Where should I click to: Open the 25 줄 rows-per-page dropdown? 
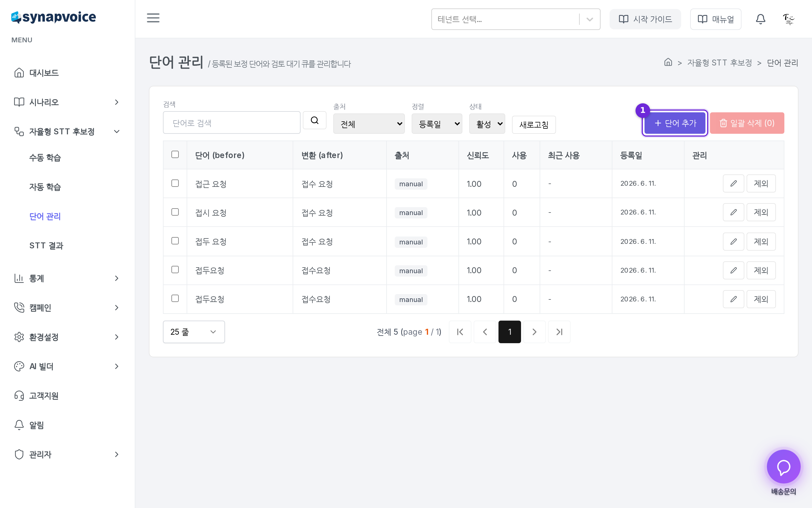(x=194, y=332)
